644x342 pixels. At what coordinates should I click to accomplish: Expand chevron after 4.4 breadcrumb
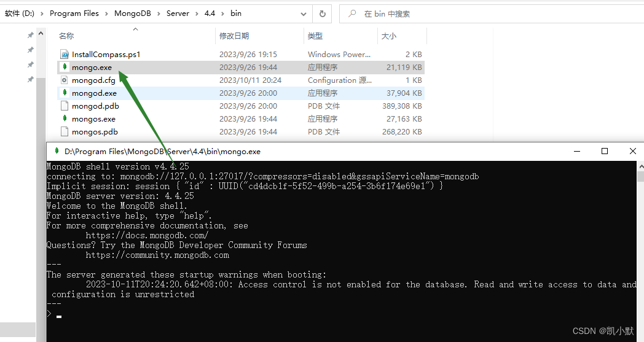point(222,14)
